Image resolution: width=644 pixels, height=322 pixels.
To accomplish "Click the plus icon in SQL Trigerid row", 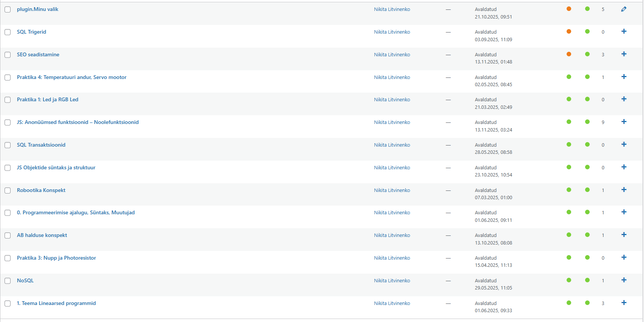I will coord(624,31).
